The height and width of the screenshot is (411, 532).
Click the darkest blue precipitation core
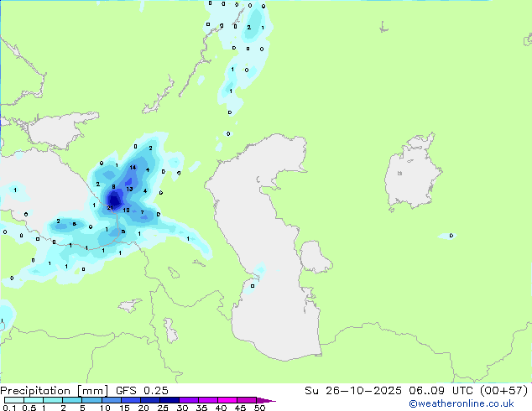(115, 200)
